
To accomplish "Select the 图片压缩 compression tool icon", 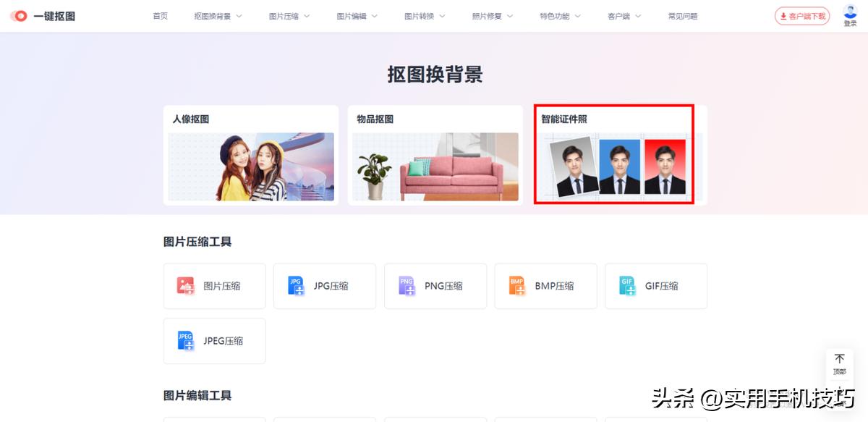I will pyautogui.click(x=185, y=285).
